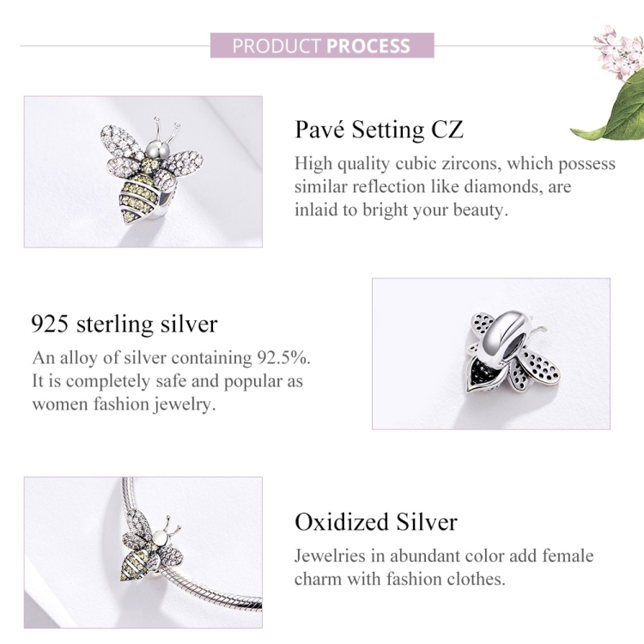Select the "Jewelries in abundant color" description
644x644 pixels.
(x=443, y=568)
